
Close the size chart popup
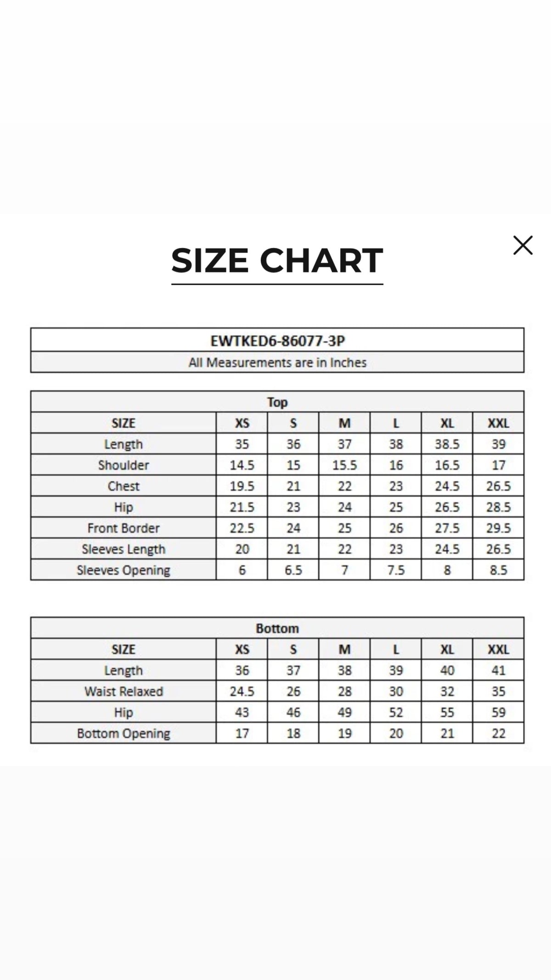point(523,245)
